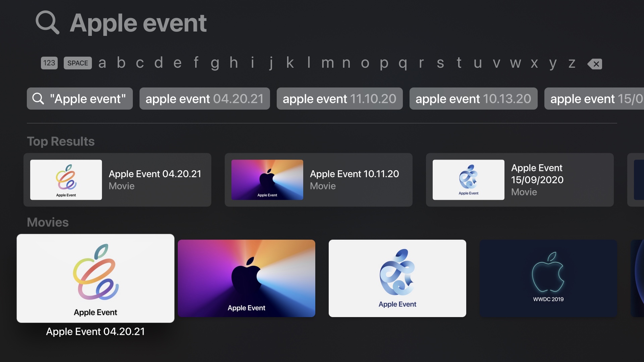Select letter t on keyboard
Image resolution: width=644 pixels, height=362 pixels.
click(459, 63)
